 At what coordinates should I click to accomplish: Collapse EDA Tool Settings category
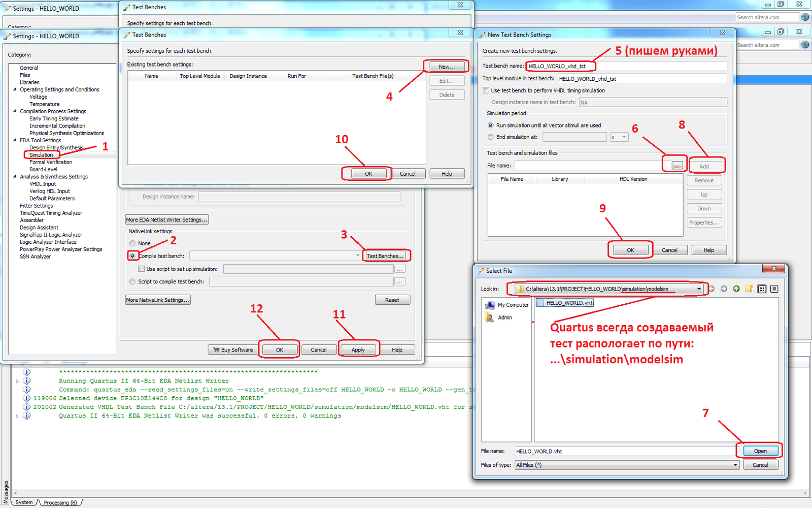15,140
